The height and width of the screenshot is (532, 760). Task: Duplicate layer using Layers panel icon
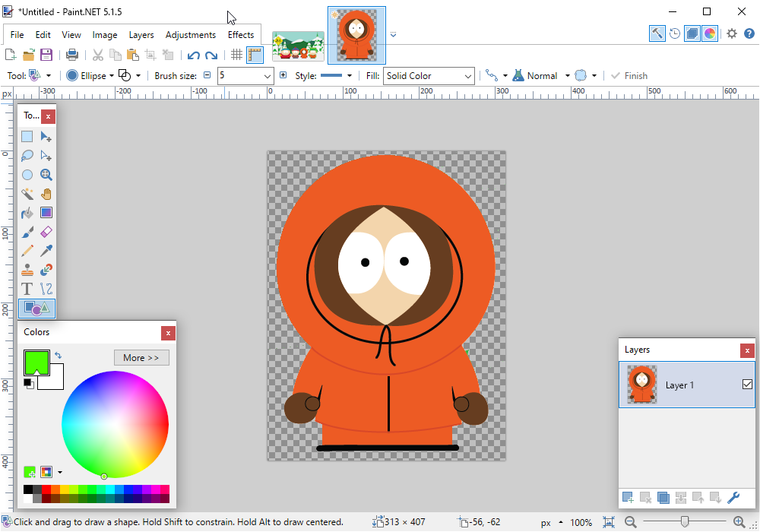663,498
